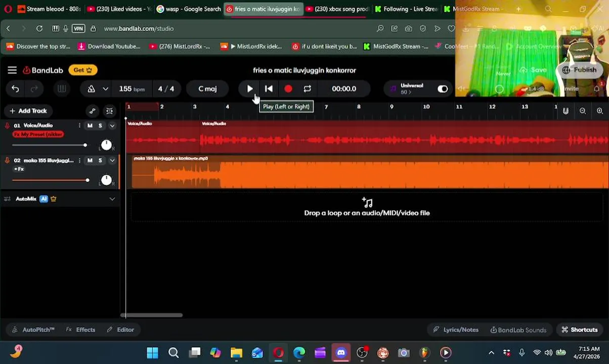This screenshot has width=609, height=364.
Task: Arm the Voice/Audio track microphone
Action: (x=7, y=125)
